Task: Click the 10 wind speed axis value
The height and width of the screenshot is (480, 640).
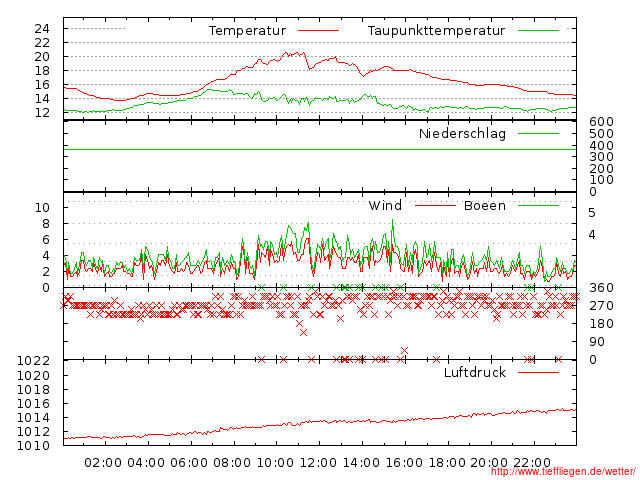Action: (42, 207)
